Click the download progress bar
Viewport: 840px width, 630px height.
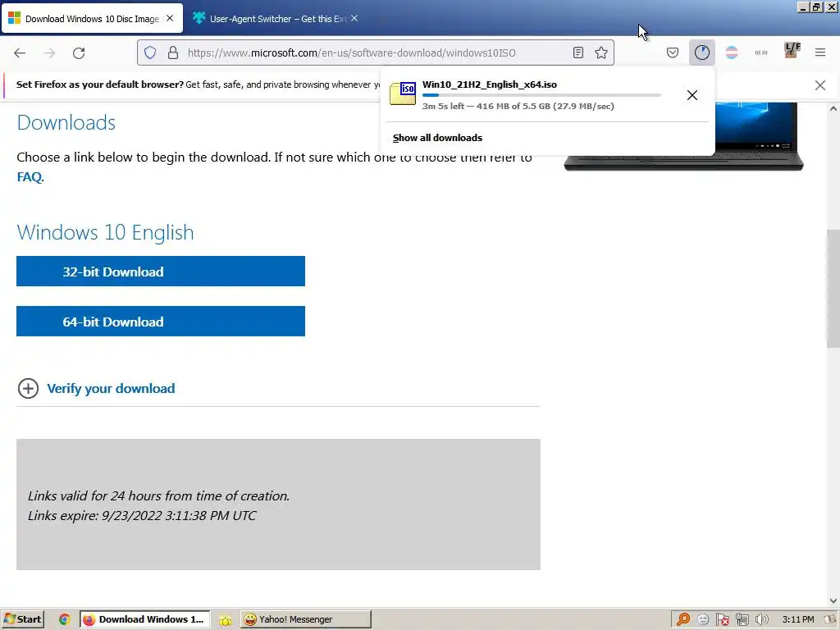click(x=541, y=95)
